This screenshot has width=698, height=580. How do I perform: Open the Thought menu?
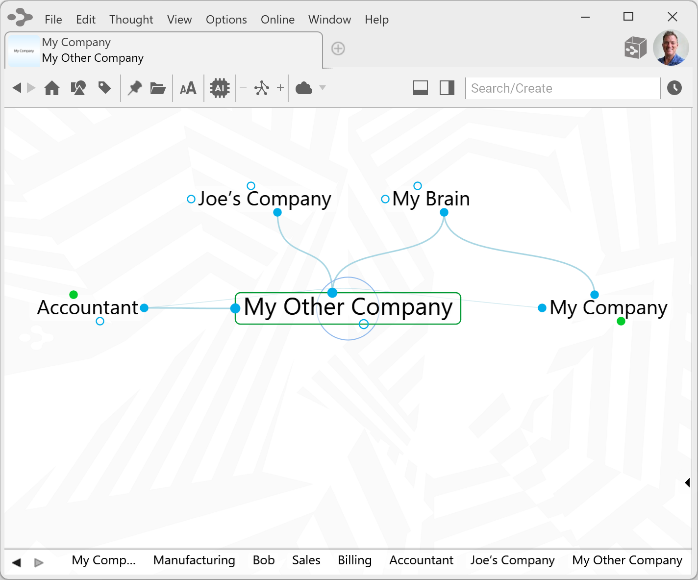pos(131,19)
